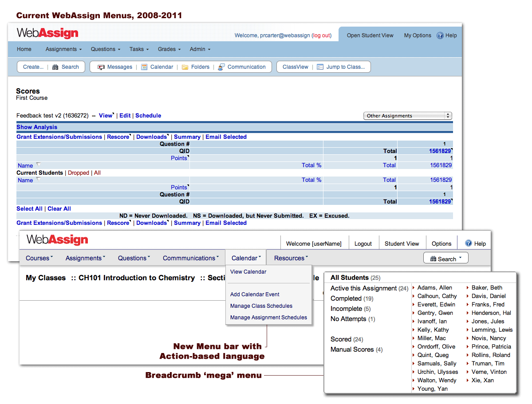Click the red arrow next to Adams, Allen
This screenshot has height=404, width=532.
pyautogui.click(x=414, y=288)
